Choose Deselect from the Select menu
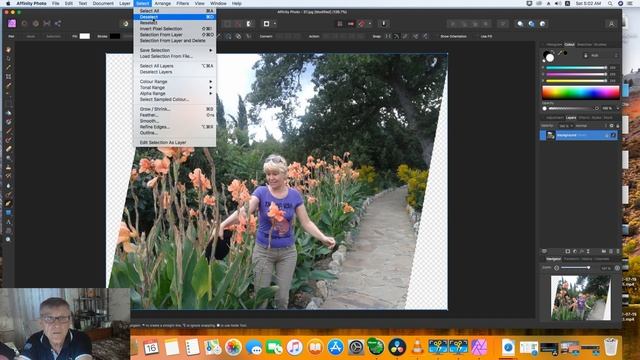 click(175, 17)
